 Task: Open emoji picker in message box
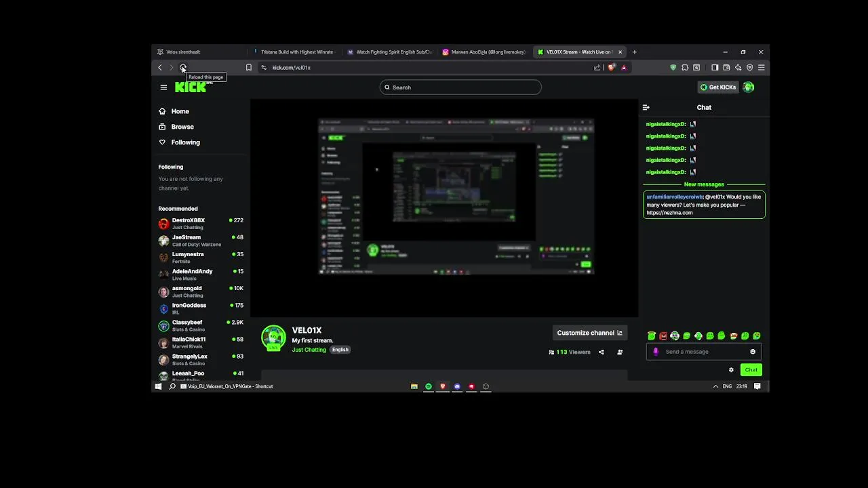point(753,352)
